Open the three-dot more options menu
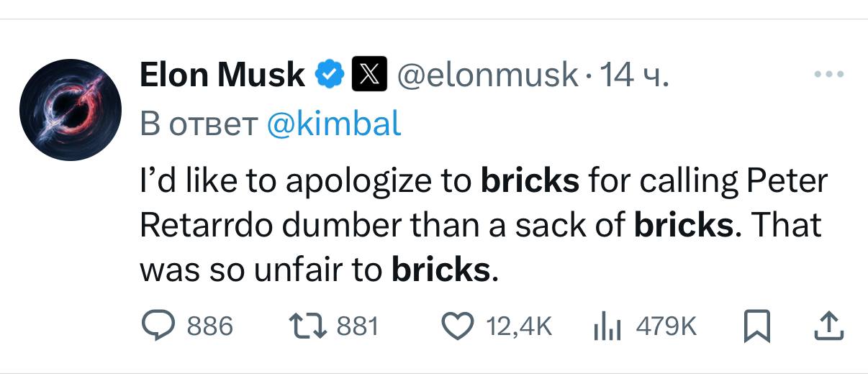The image size is (868, 381). pos(828,73)
